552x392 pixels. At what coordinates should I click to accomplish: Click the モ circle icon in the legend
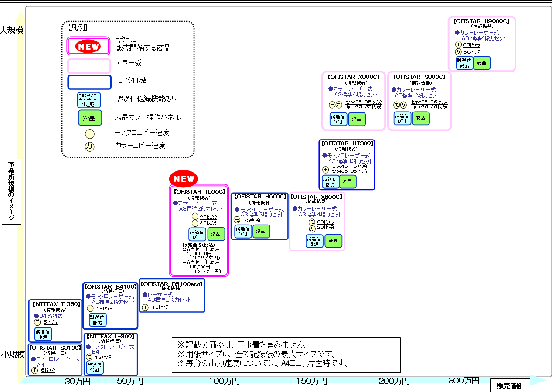point(89,133)
